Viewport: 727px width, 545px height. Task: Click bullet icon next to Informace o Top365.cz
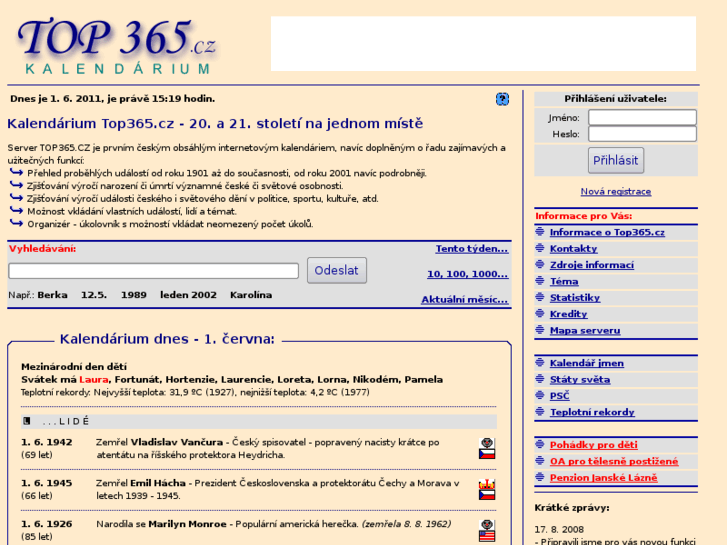coord(540,231)
